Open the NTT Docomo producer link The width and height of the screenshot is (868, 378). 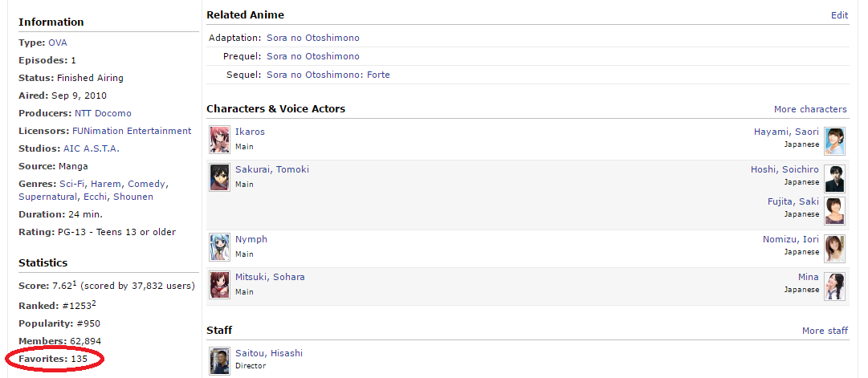tap(103, 113)
